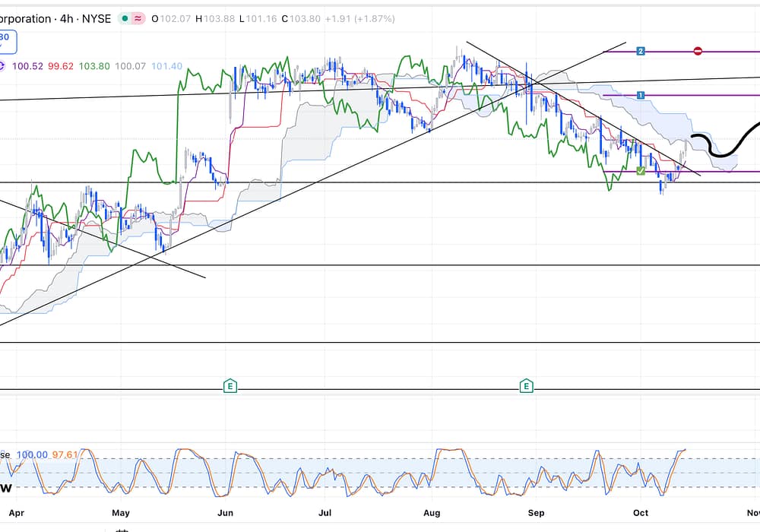Viewport: 760px width, 532px height.
Task: Click the orange stochastic value 97.61
Action: pyautogui.click(x=65, y=454)
